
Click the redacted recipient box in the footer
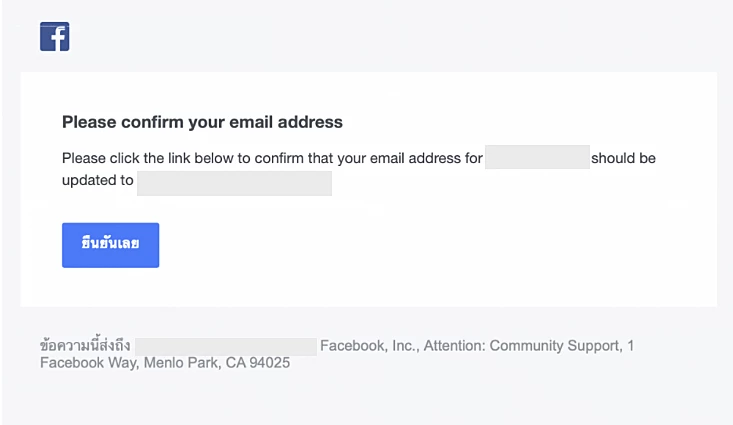[226, 346]
